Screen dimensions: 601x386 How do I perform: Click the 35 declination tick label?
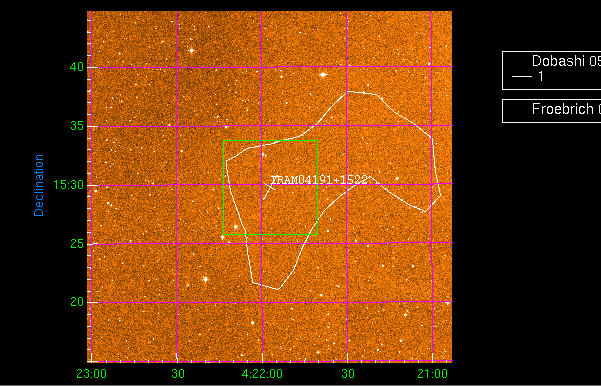77,126
